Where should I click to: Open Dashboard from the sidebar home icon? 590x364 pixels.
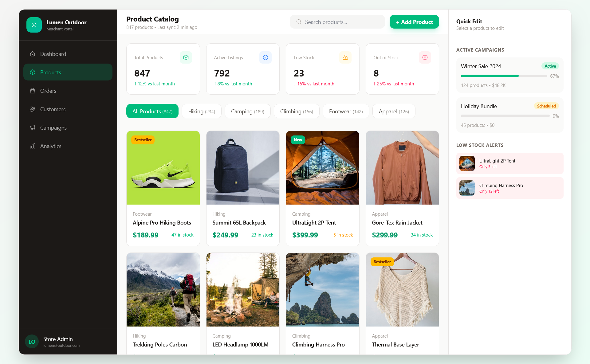(x=33, y=54)
